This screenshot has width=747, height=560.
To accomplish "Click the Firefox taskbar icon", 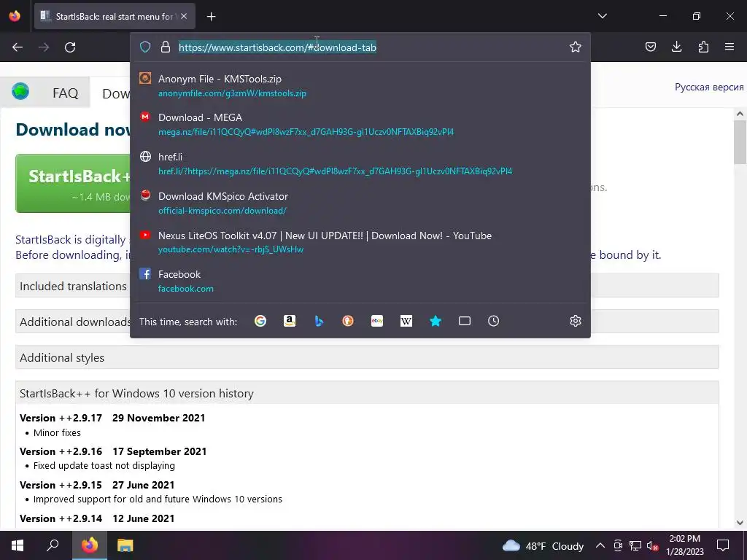I will (x=90, y=545).
